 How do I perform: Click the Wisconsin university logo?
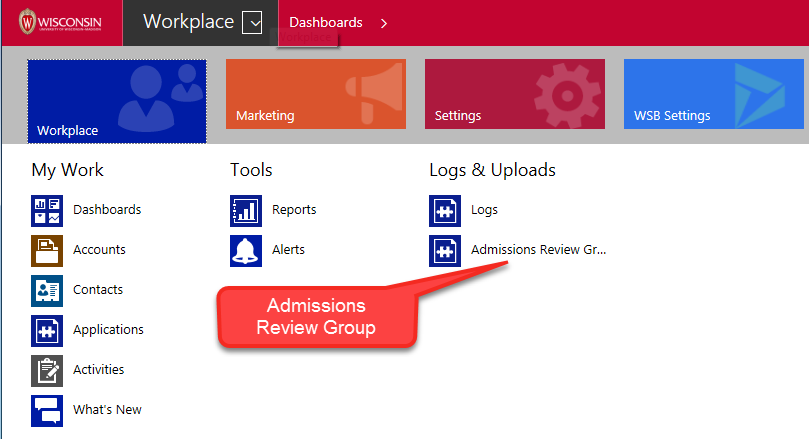(x=60, y=22)
